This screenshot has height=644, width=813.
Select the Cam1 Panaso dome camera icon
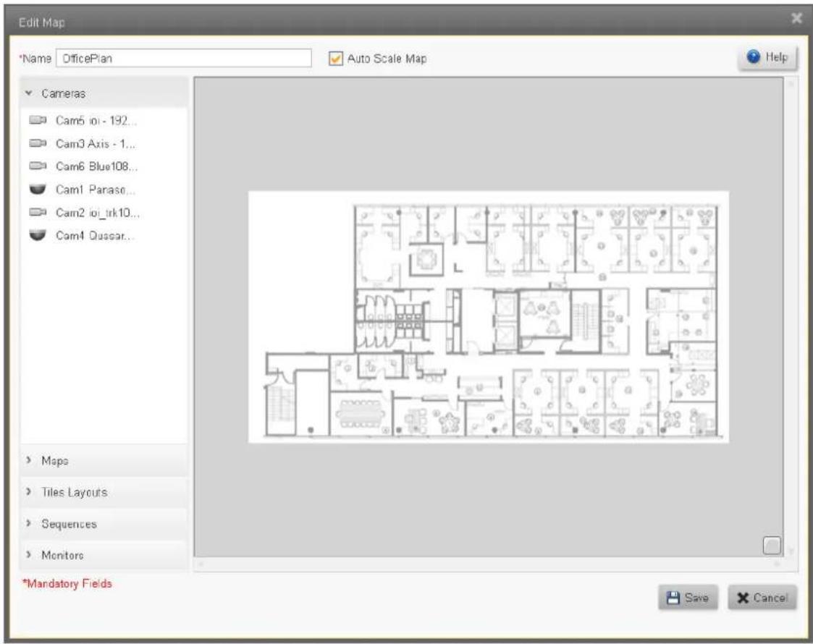(x=38, y=189)
